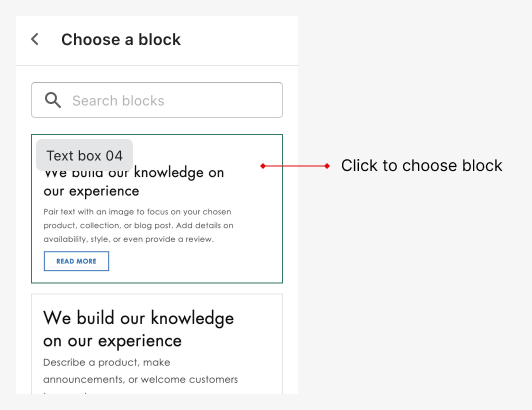Focus the Search blocks input field
The height and width of the screenshot is (410, 532).
(157, 100)
